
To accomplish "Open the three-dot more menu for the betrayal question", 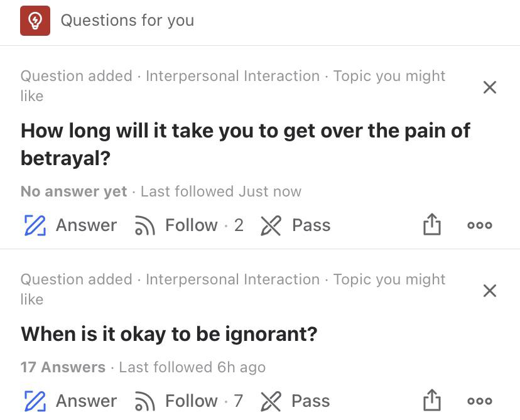I will pyautogui.click(x=479, y=225).
